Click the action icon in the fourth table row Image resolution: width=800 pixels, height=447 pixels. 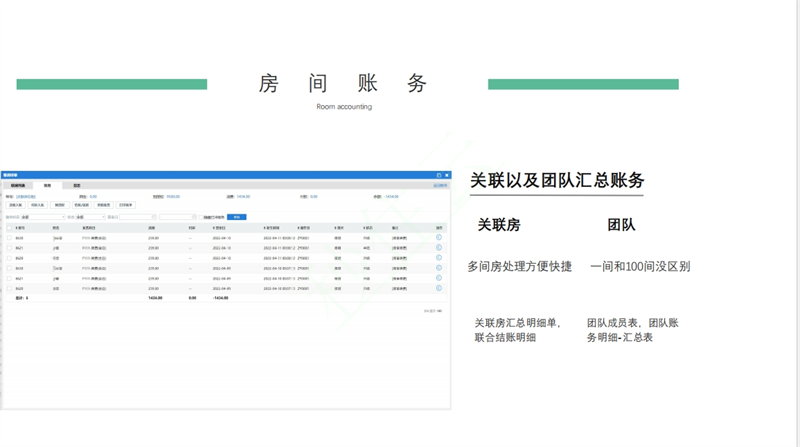coord(439,268)
